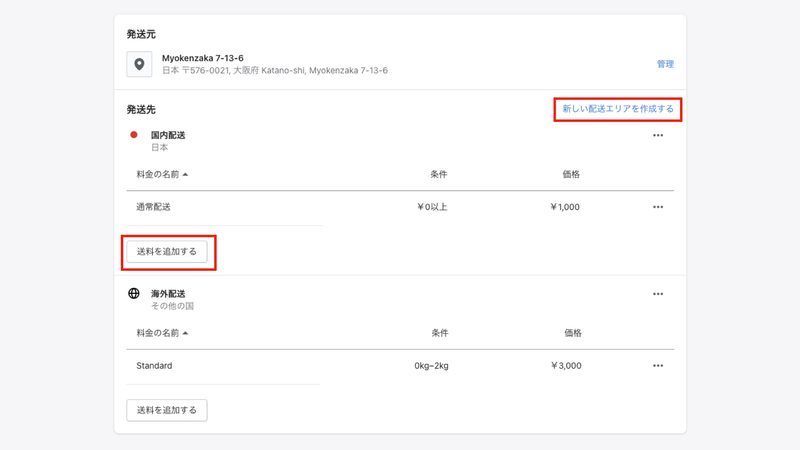Click the 海外配送 zone title
Viewport: 800px width, 450px height.
coord(168,294)
